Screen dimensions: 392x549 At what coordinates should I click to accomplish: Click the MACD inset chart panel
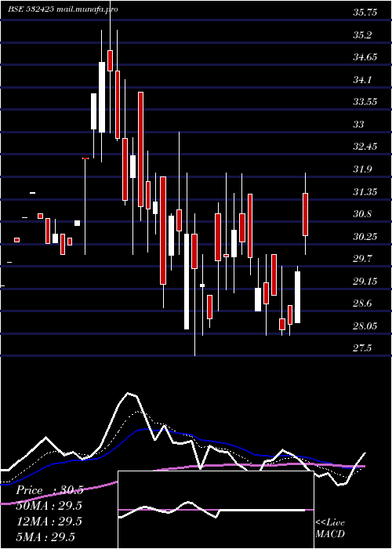(x=216, y=510)
